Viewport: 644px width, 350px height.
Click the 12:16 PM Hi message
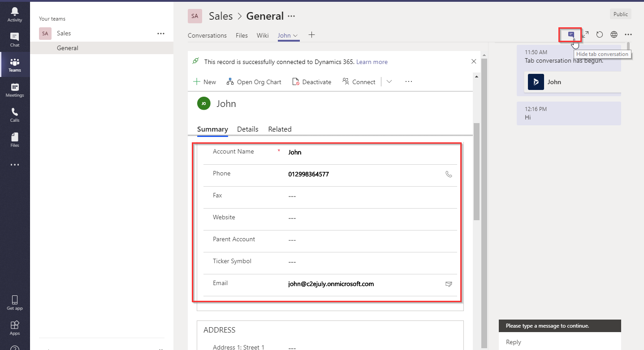[569, 113]
